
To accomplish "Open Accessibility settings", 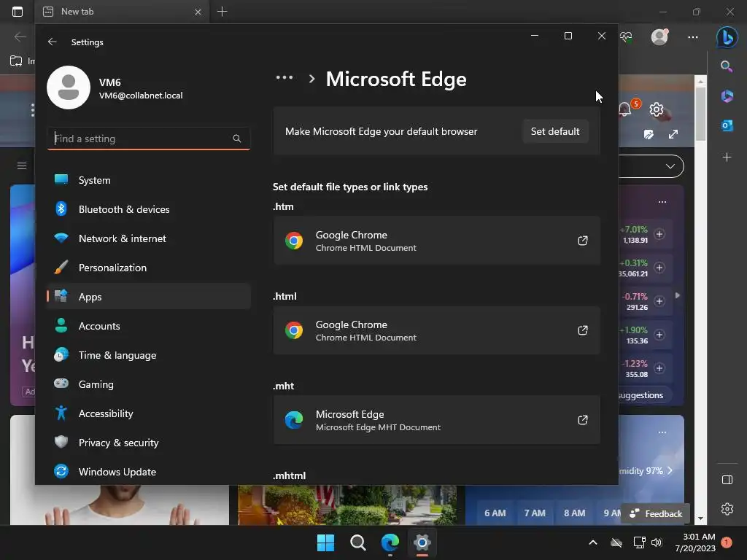I will pos(149,413).
